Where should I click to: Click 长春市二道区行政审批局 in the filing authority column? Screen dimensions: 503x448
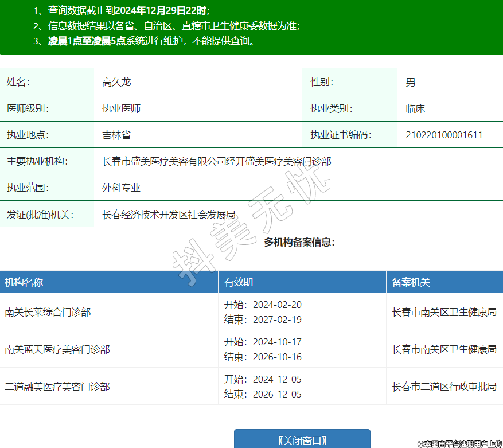(444, 387)
